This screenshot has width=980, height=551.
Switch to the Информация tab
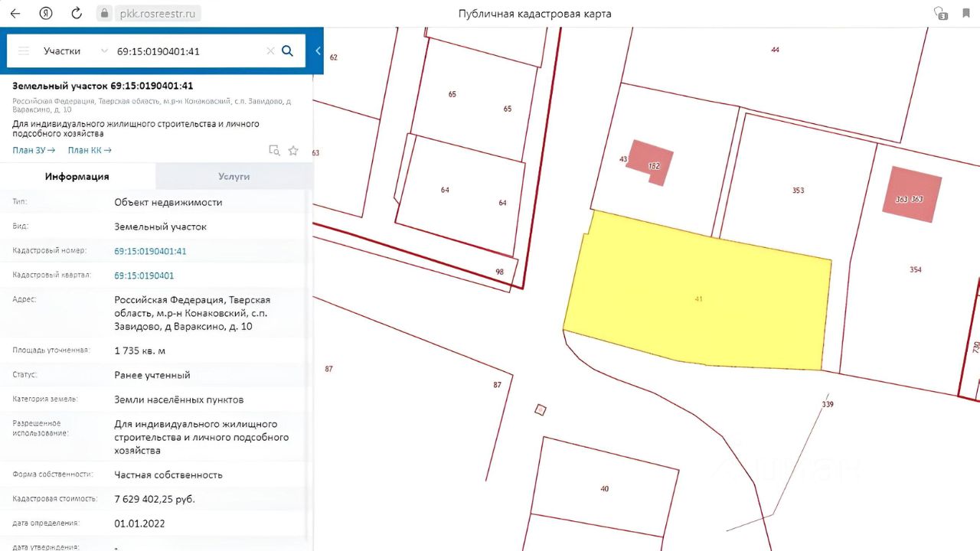pyautogui.click(x=77, y=176)
